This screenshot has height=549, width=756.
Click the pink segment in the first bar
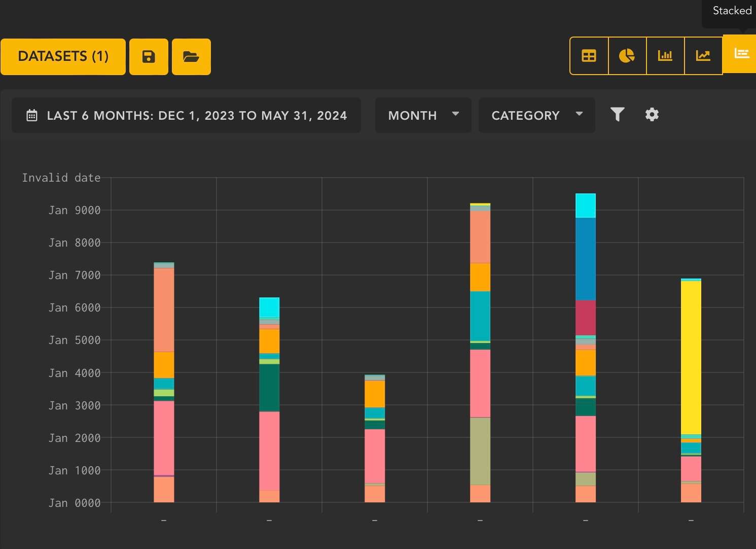164,438
